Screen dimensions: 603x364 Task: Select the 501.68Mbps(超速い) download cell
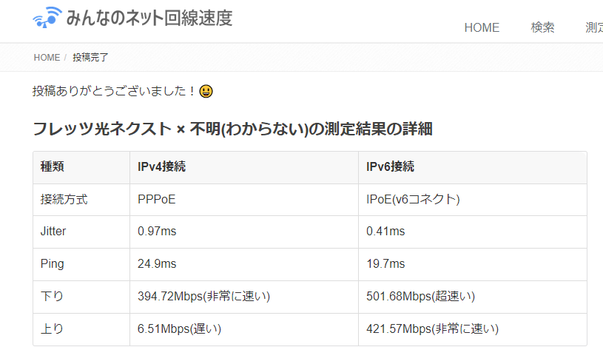(x=420, y=297)
